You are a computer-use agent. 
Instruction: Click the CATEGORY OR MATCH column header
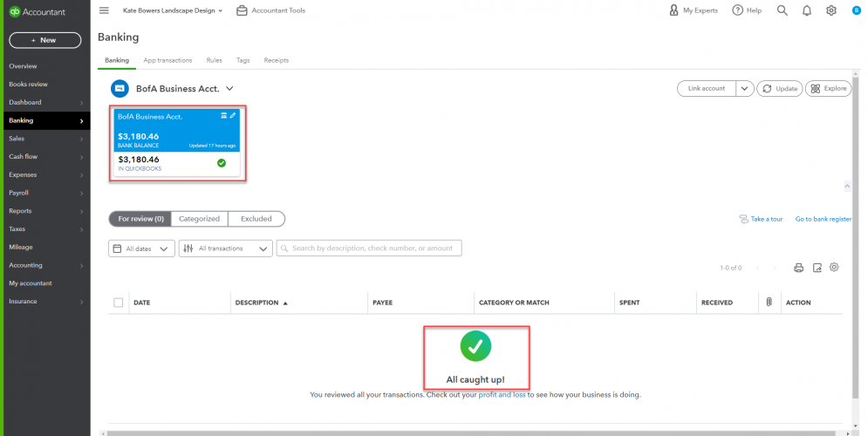pyautogui.click(x=514, y=303)
